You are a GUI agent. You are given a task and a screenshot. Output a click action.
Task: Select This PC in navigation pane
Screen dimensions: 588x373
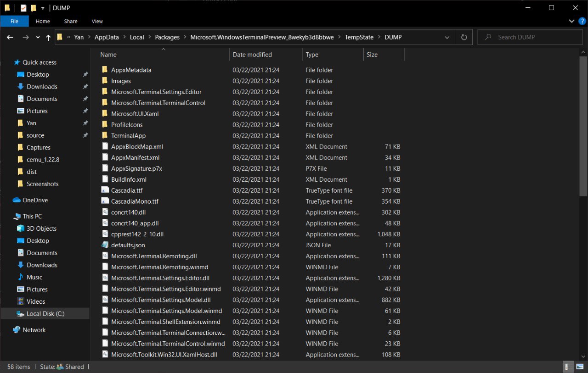(32, 216)
